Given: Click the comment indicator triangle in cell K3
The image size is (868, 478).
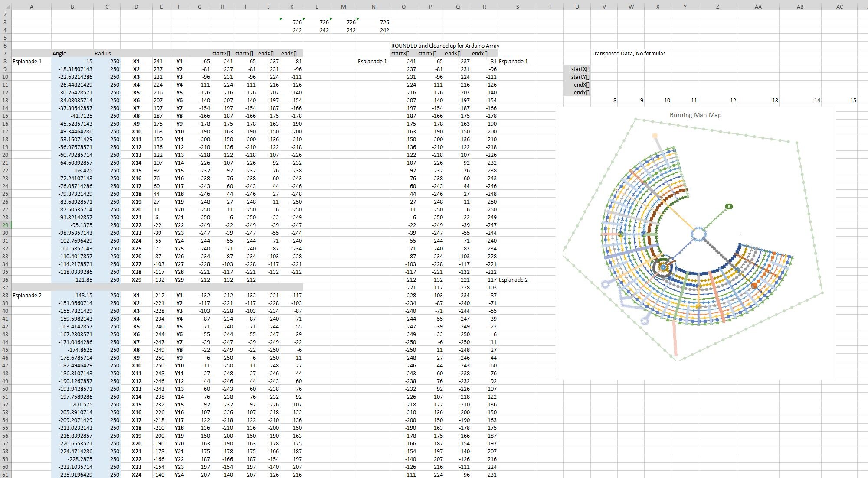Looking at the screenshot, I should tap(281, 20).
